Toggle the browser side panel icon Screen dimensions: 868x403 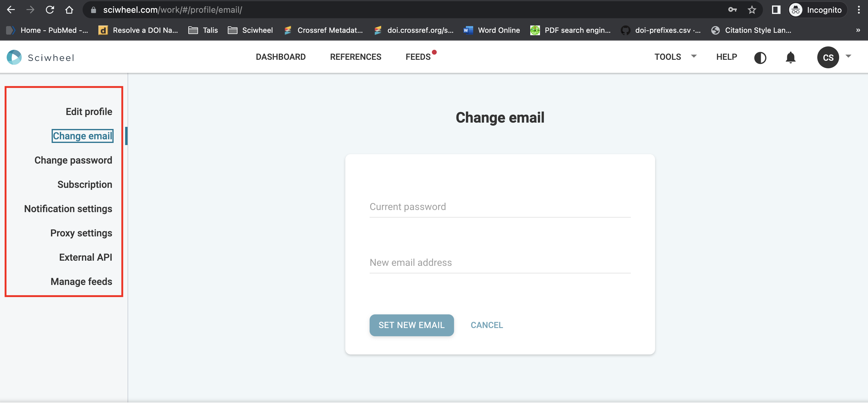[776, 10]
